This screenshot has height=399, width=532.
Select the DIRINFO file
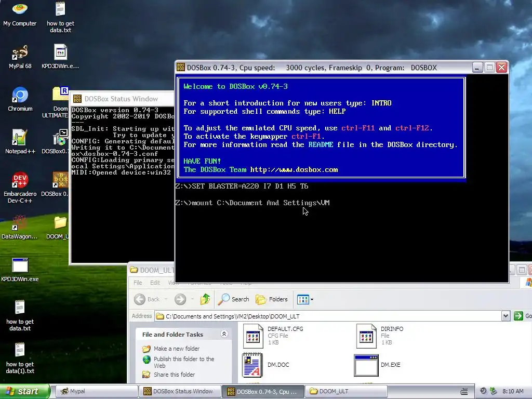point(380,336)
